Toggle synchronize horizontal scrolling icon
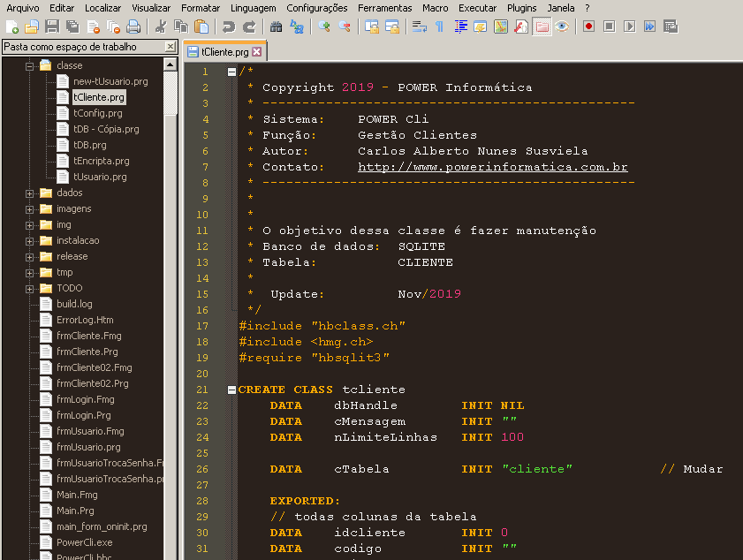This screenshot has width=743, height=560. click(x=392, y=26)
